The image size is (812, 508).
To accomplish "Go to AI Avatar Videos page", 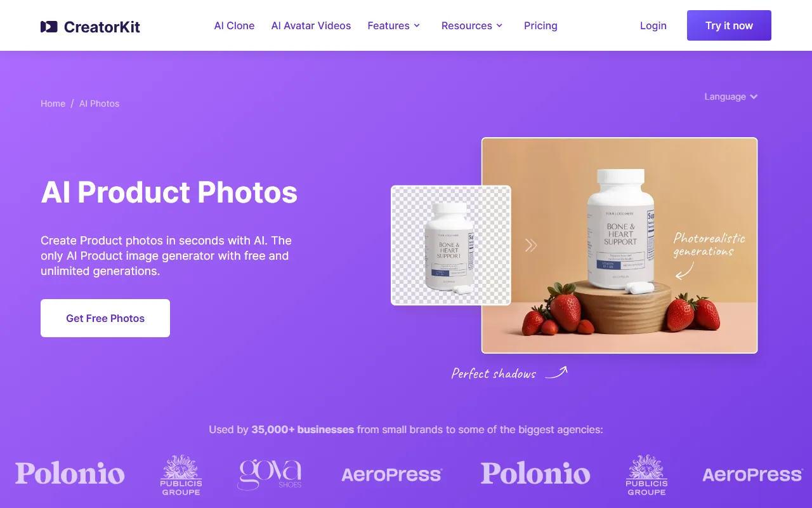I will click(311, 25).
